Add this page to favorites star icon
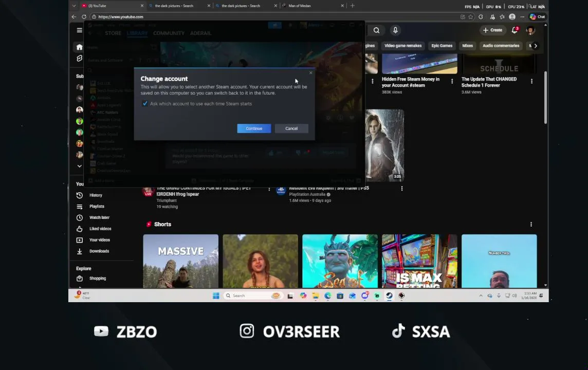Image resolution: width=588 pixels, height=370 pixels. (471, 17)
